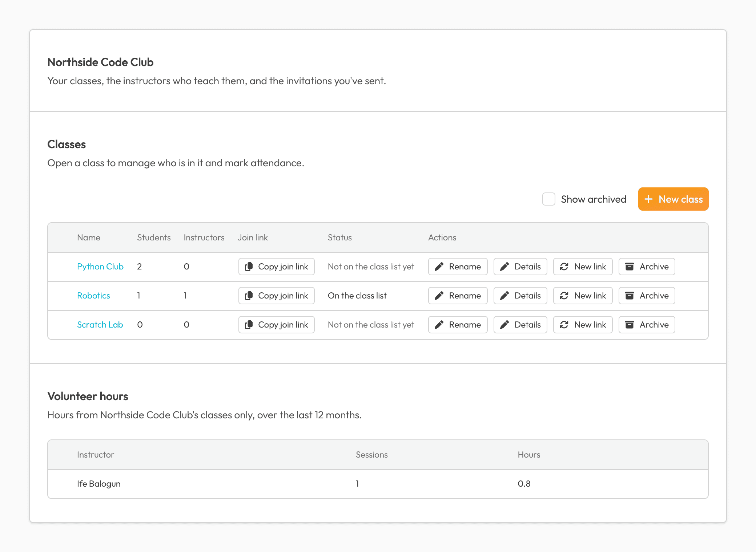Click the Northside Code Club heading
This screenshot has width=756, height=552.
[100, 62]
